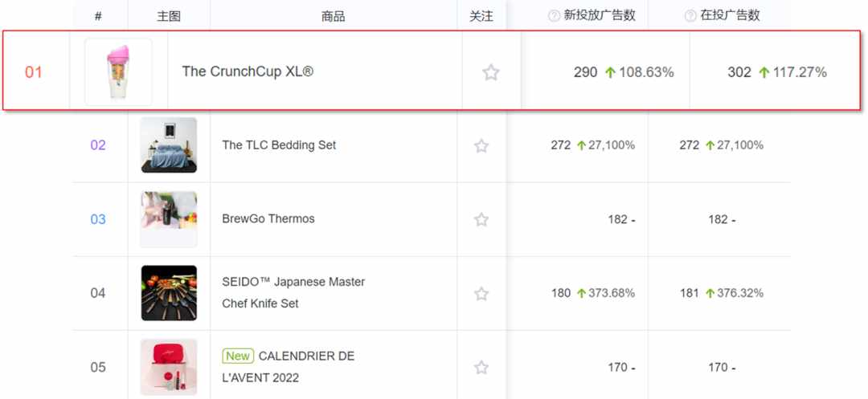View the red advent calendar image

tap(169, 367)
